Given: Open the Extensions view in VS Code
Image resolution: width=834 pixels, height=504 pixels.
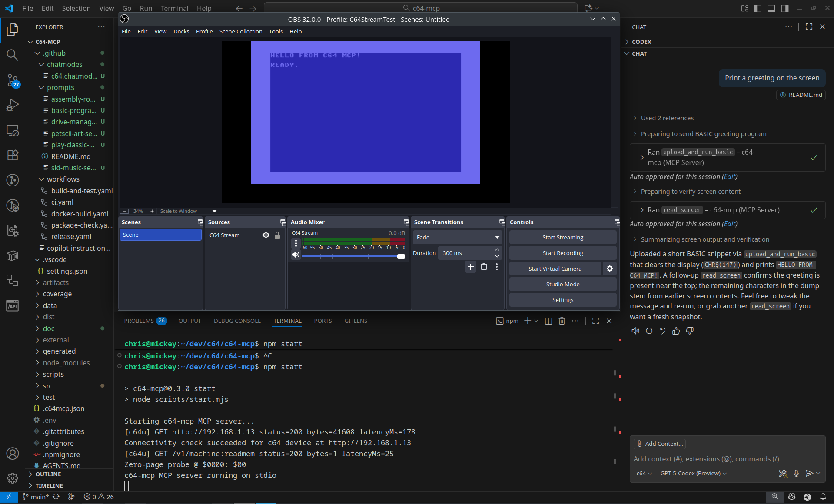Looking at the screenshot, I should (x=12, y=155).
